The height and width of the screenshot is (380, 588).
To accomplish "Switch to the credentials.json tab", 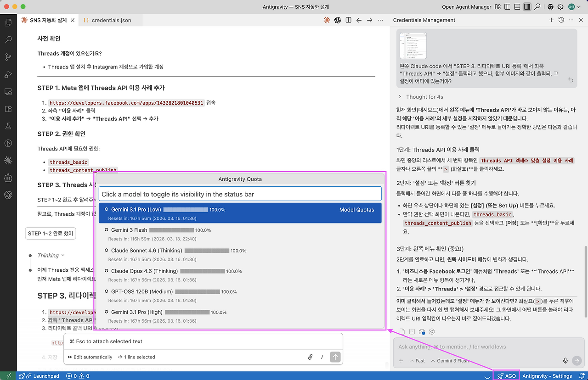I will point(111,20).
